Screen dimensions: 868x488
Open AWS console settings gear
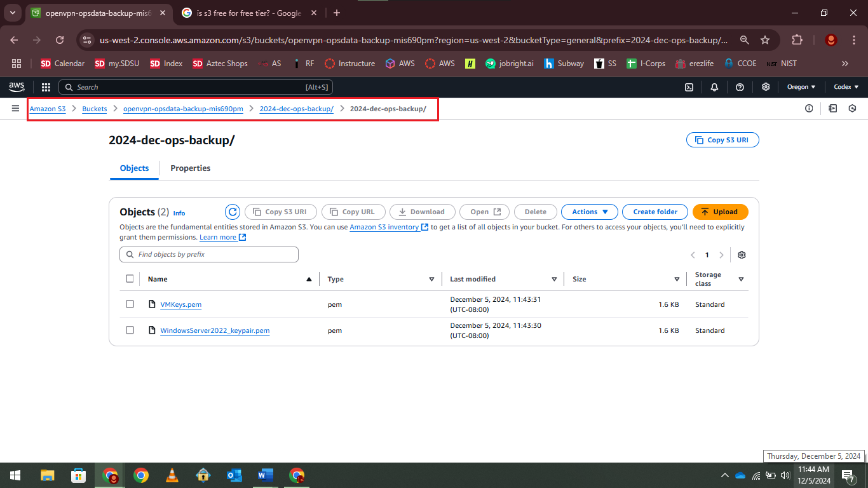pyautogui.click(x=766, y=87)
